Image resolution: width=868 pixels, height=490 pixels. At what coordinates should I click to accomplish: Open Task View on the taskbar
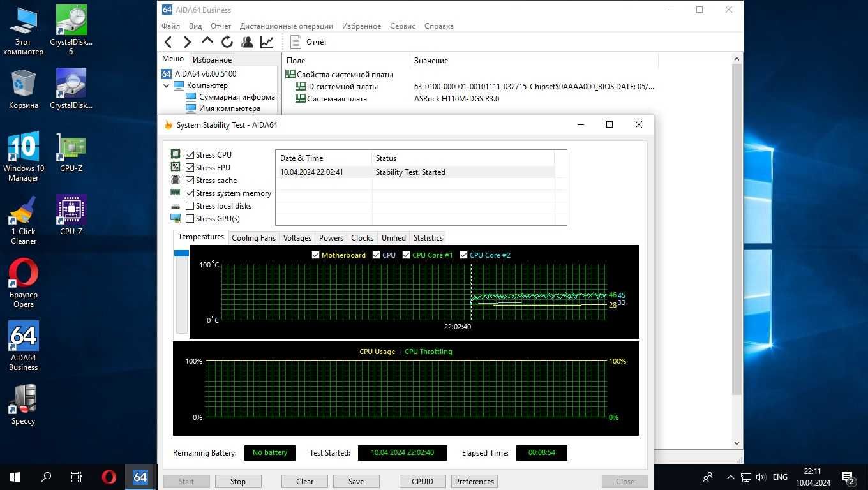click(77, 477)
